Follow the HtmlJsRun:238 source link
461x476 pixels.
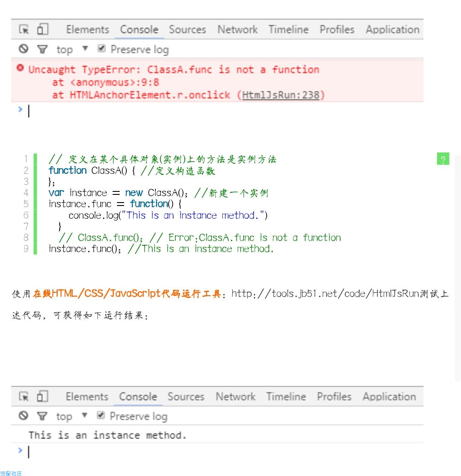pos(281,95)
